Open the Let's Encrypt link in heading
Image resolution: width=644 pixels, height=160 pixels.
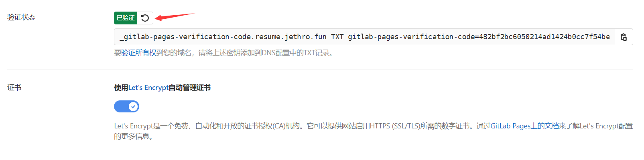[148, 88]
